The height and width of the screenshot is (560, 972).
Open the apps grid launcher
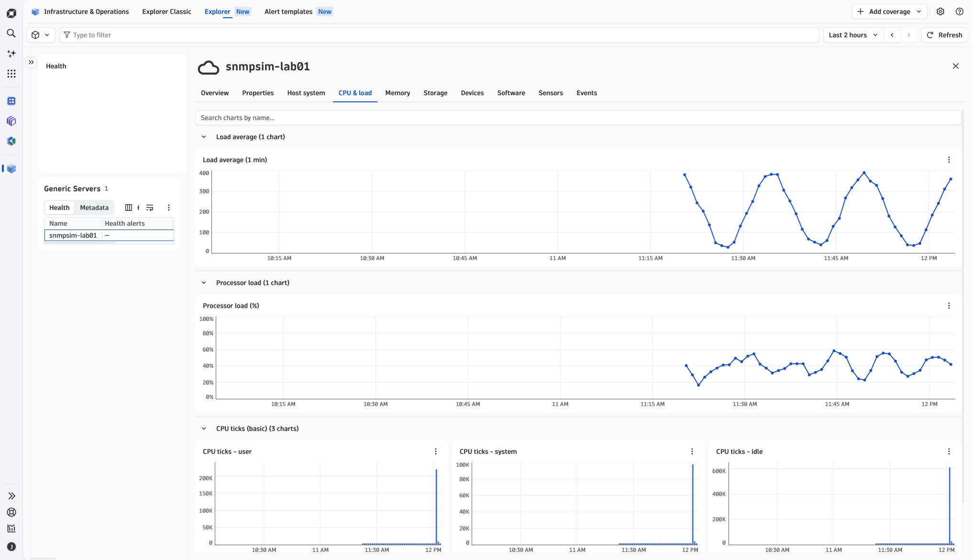pyautogui.click(x=11, y=74)
